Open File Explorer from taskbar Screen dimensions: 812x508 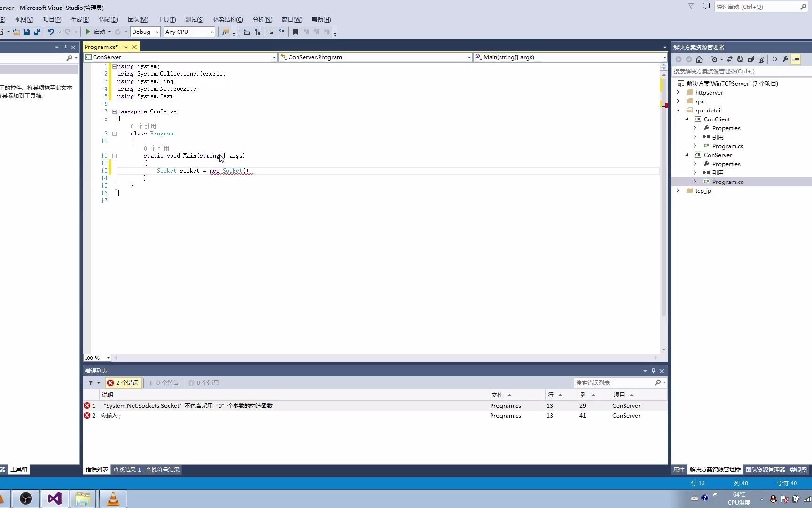click(83, 499)
